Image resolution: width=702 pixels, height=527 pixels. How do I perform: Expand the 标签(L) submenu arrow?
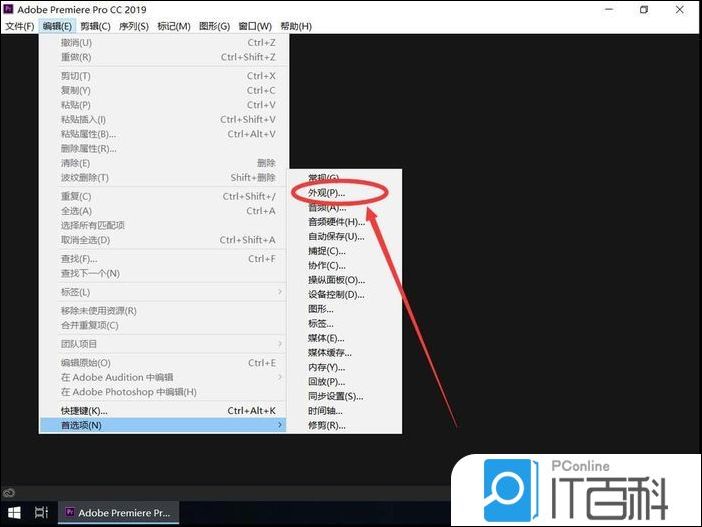280,292
